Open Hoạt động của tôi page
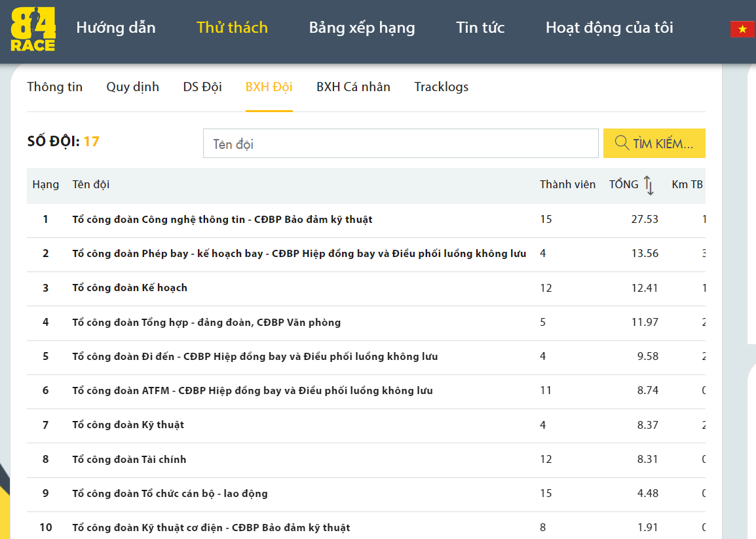The width and height of the screenshot is (756, 539). tap(609, 28)
